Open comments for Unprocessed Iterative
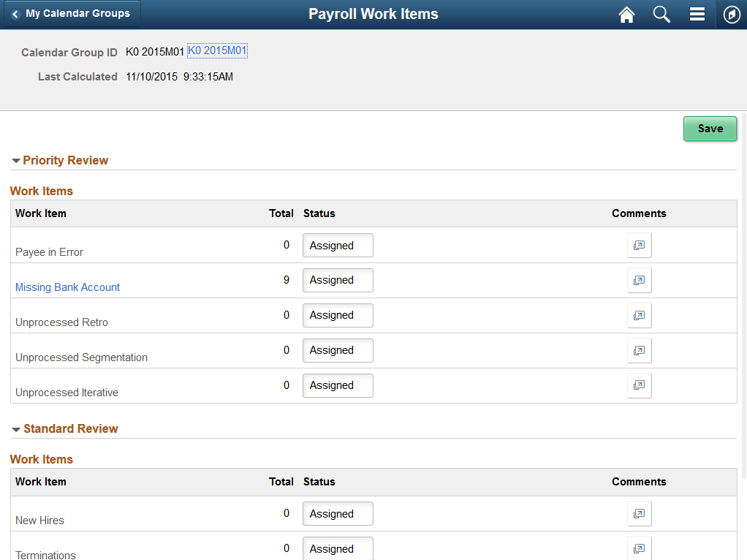 (x=639, y=385)
